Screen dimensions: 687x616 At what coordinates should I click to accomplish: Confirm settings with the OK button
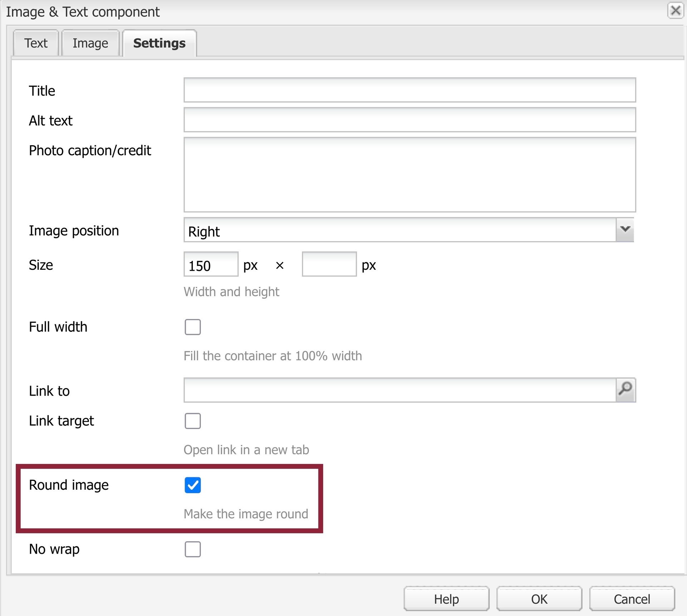pyautogui.click(x=539, y=599)
